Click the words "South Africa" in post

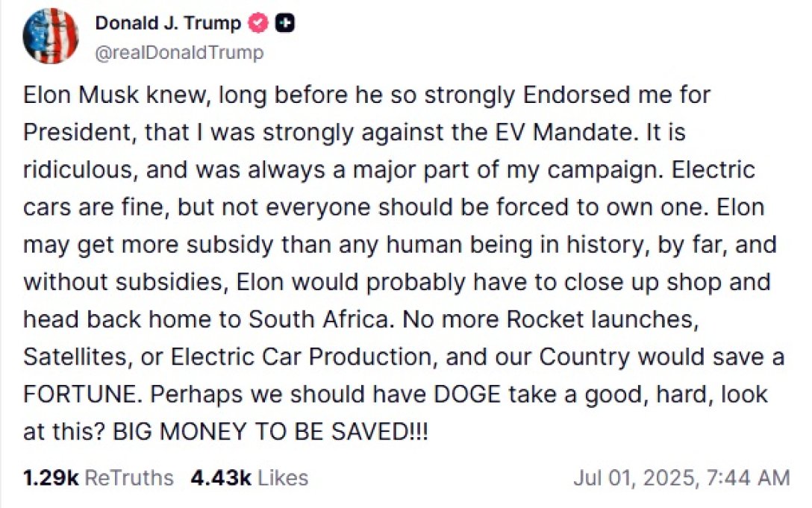click(317, 319)
